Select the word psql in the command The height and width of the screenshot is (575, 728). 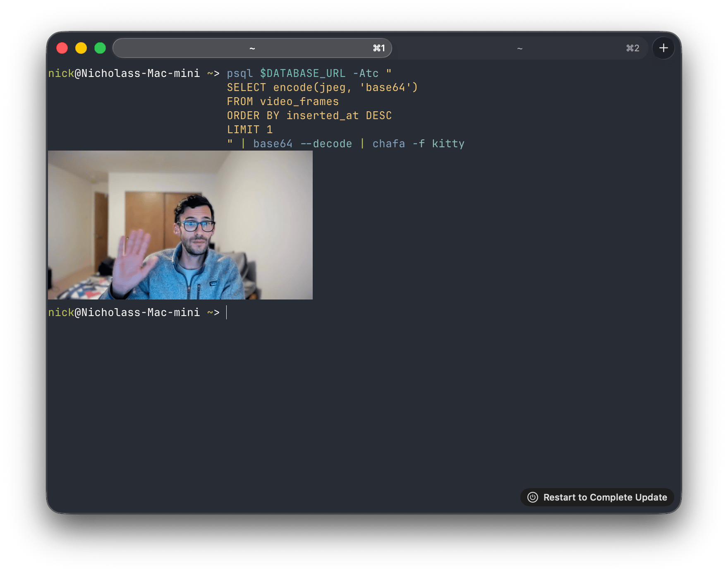[239, 73]
